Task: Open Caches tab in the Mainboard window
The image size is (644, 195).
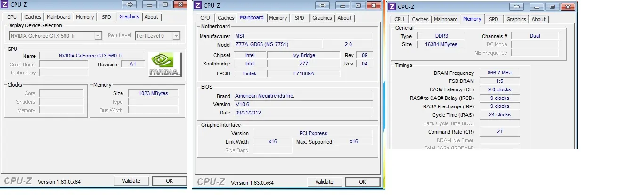Action: click(226, 18)
